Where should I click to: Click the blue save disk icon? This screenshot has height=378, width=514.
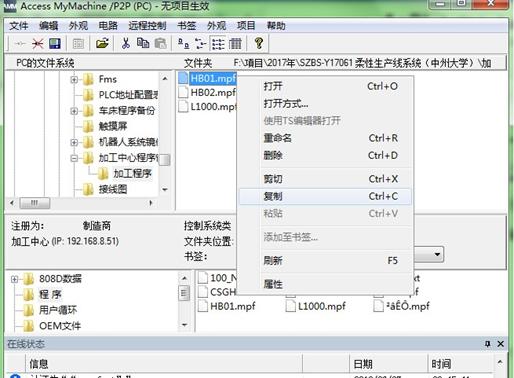55,43
